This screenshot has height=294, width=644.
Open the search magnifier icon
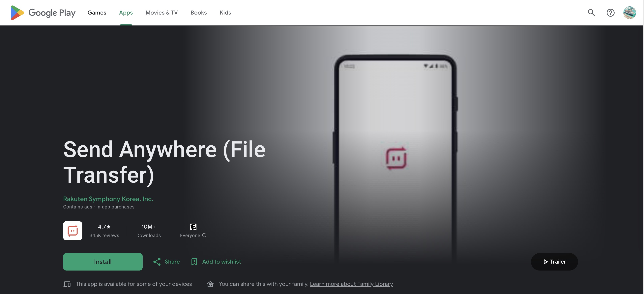pyautogui.click(x=591, y=13)
